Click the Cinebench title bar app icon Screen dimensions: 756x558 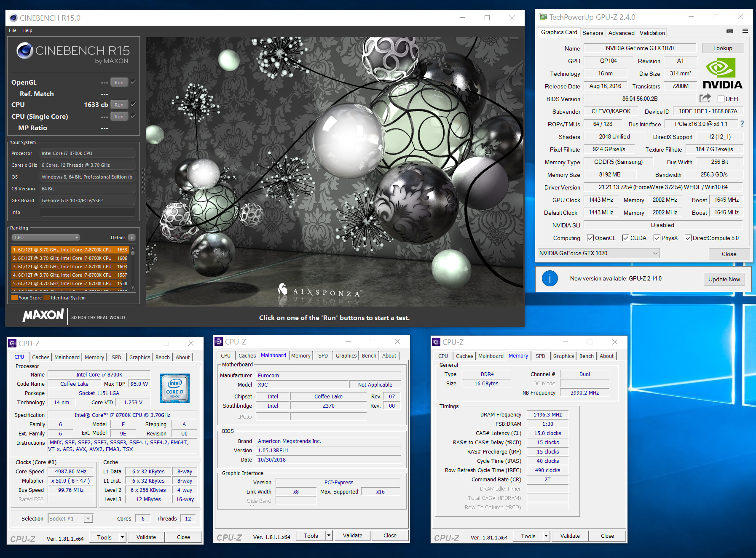tap(13, 18)
